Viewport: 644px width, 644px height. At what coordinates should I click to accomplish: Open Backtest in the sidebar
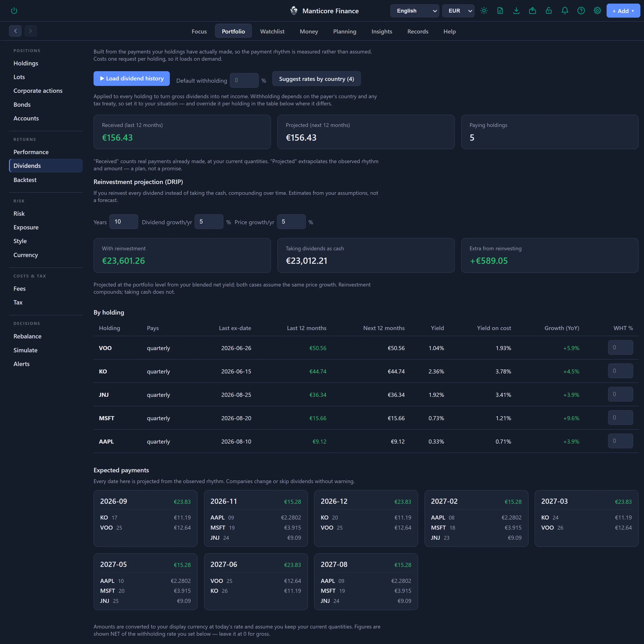(x=46, y=180)
